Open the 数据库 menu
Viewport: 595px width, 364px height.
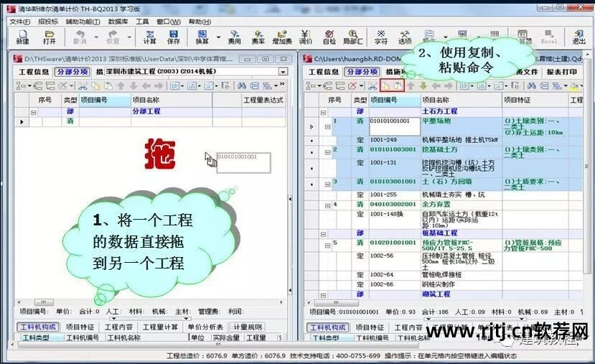pyautogui.click(x=118, y=22)
